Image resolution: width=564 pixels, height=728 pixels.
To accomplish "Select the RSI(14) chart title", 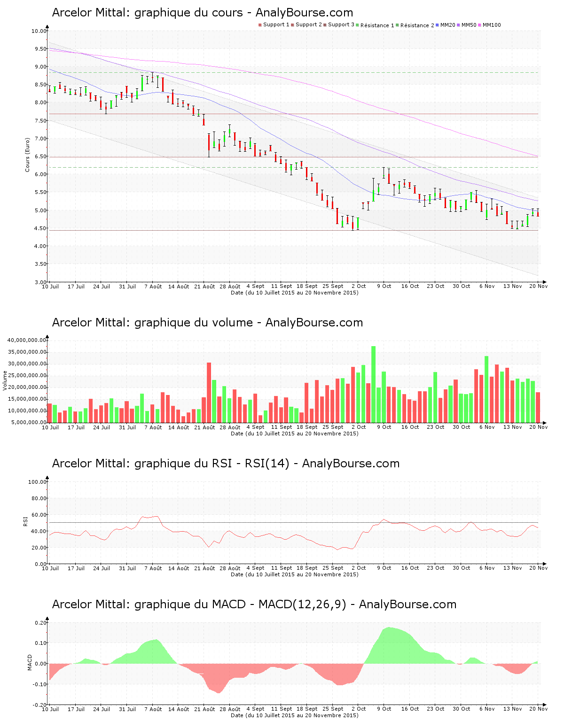I will (x=226, y=464).
